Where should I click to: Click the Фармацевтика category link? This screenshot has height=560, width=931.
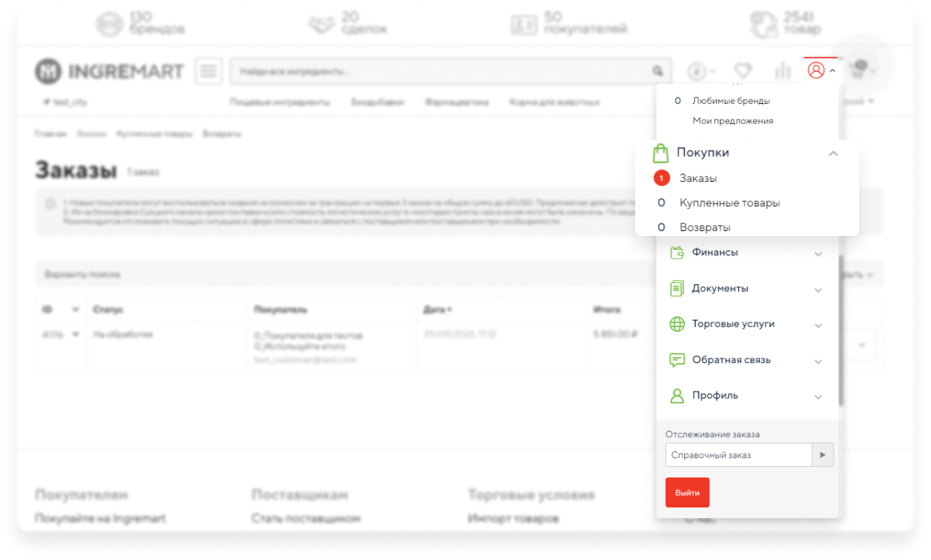point(457,102)
